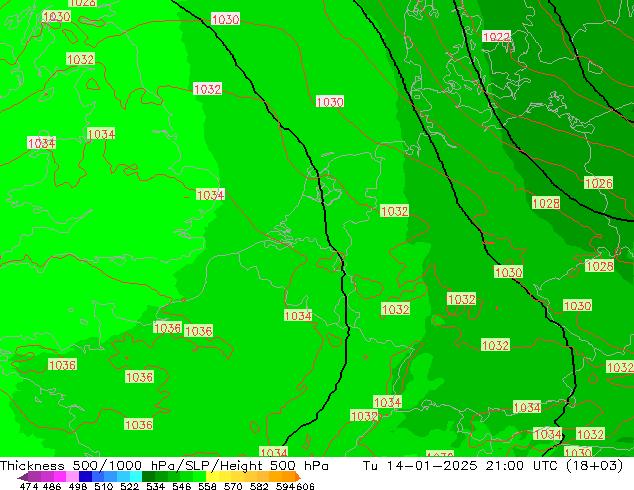Click the 486 legend value
Screen dimensions: 634x490
[x=52, y=486]
